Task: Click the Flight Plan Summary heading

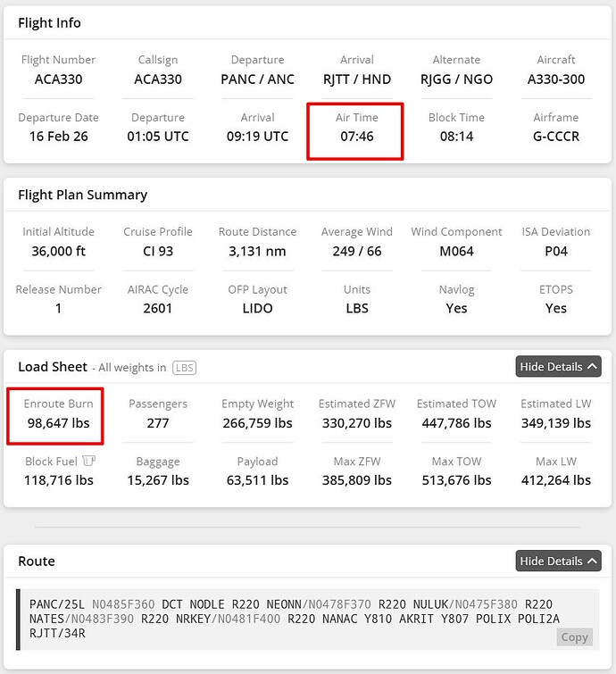Action: click(83, 195)
